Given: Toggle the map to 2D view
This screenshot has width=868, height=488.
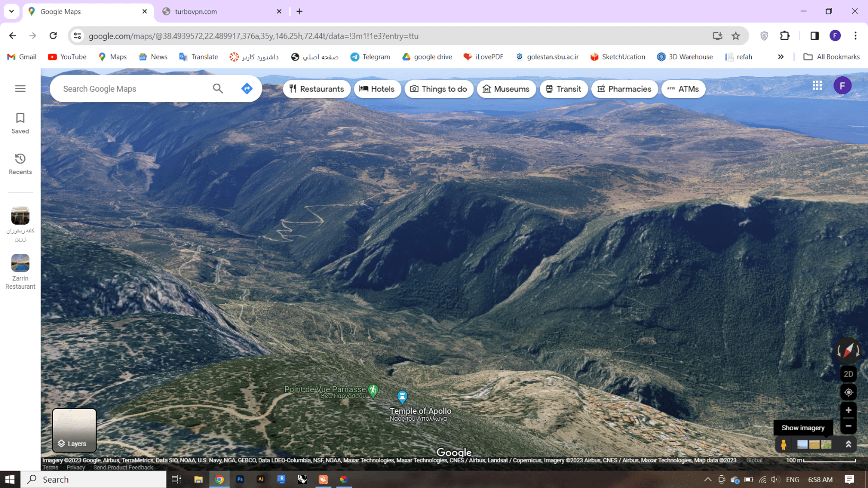Looking at the screenshot, I should (x=848, y=374).
